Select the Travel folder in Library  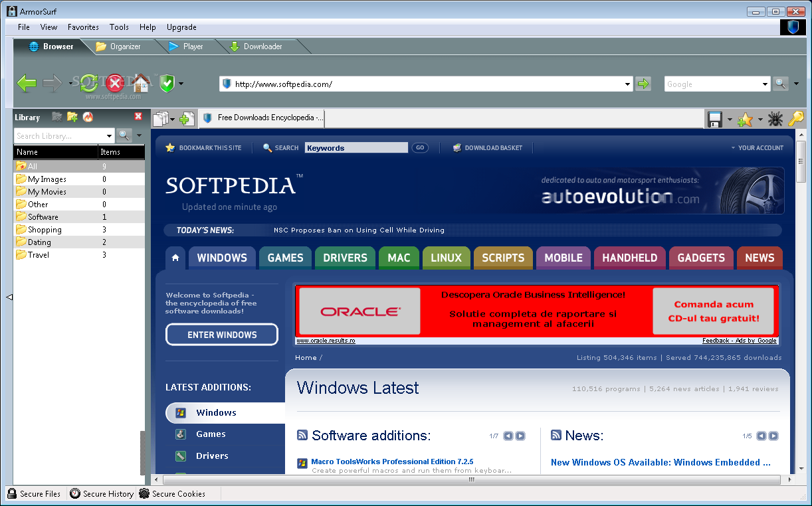79,255
